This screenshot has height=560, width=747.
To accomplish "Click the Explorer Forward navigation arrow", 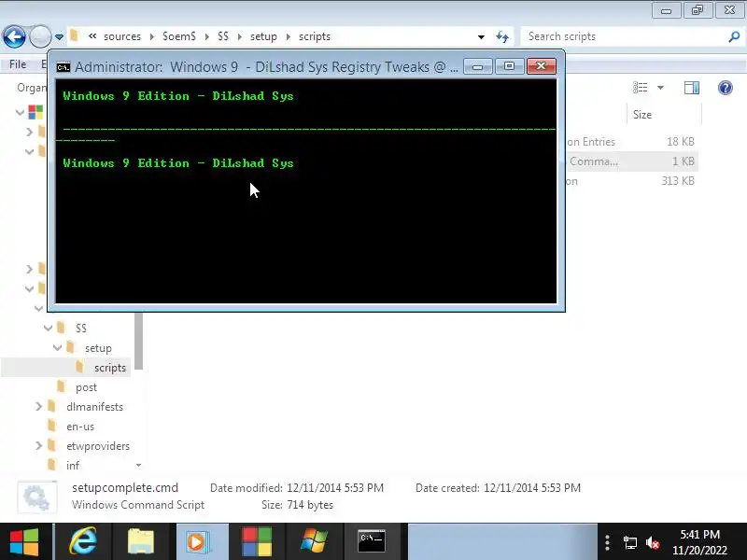I will (40, 36).
